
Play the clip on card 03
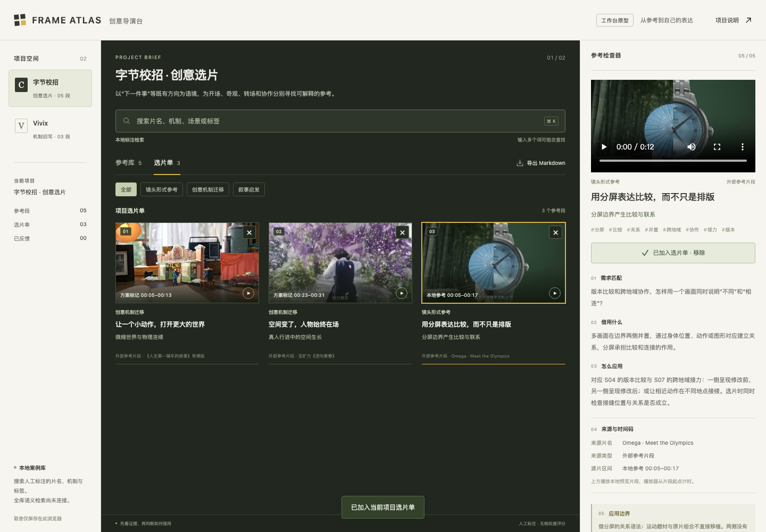tap(555, 293)
